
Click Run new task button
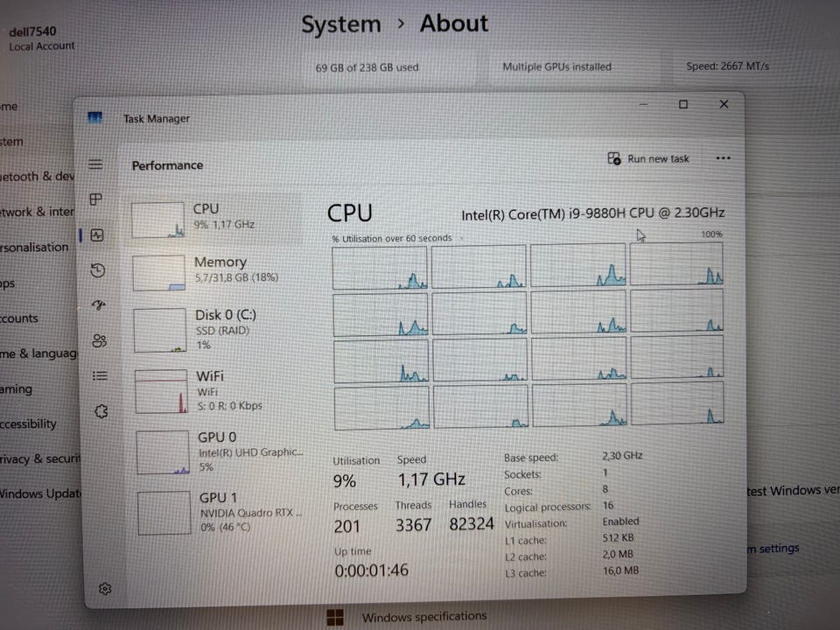pos(648,159)
